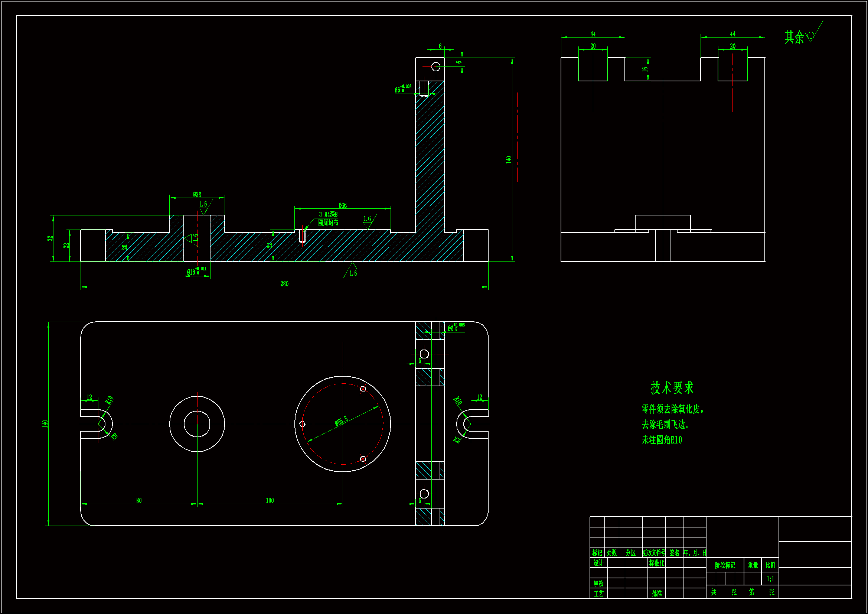Screen dimensions: 868x614
Task: Select the 3-M4深8 thread annotation
Action: [x=328, y=214]
